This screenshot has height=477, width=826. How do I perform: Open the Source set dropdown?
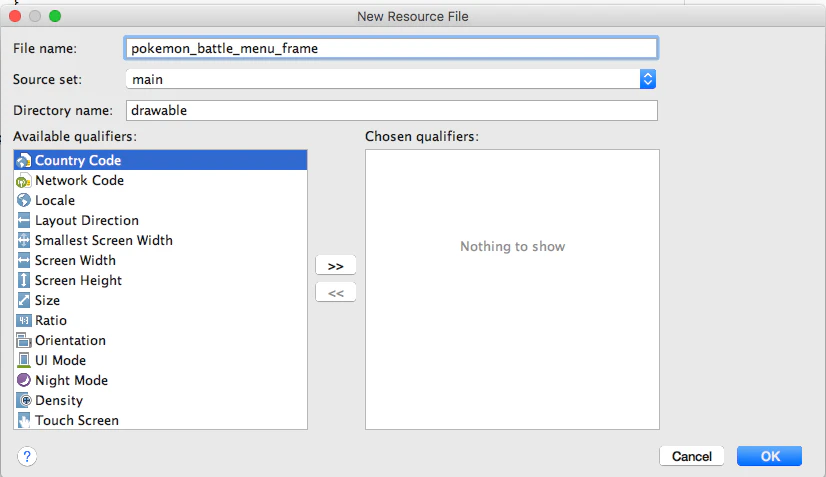(391, 80)
